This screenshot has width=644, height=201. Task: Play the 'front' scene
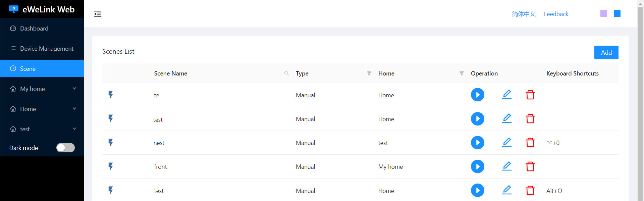tap(477, 166)
